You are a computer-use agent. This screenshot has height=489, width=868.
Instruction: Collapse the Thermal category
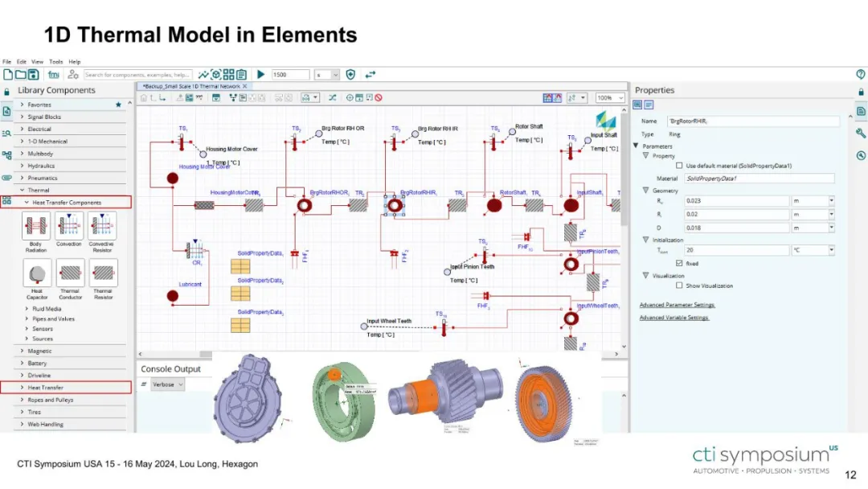pyautogui.click(x=23, y=190)
